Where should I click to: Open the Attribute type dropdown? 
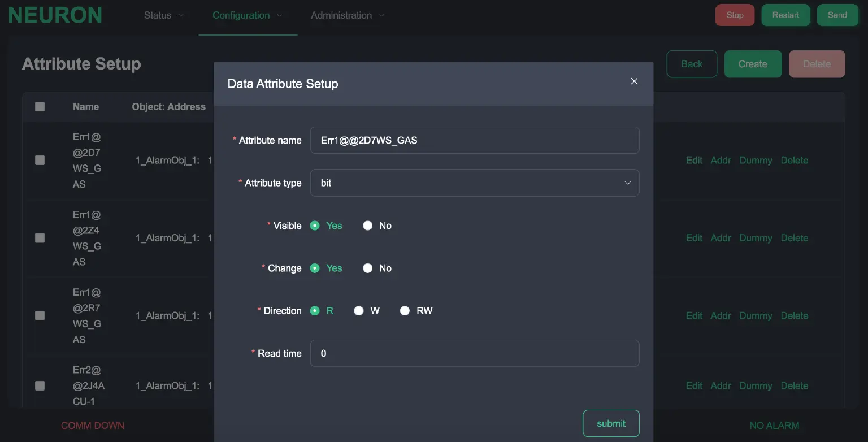click(474, 183)
